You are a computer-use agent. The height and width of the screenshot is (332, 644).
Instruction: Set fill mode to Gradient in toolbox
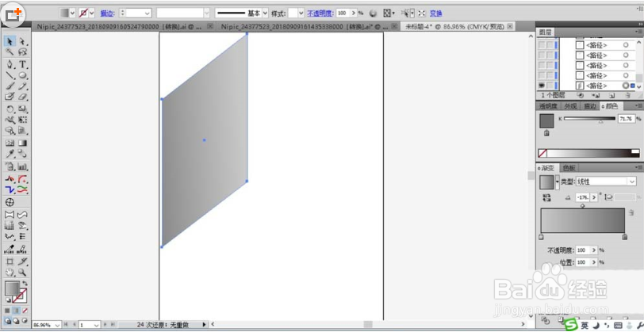coord(16,311)
